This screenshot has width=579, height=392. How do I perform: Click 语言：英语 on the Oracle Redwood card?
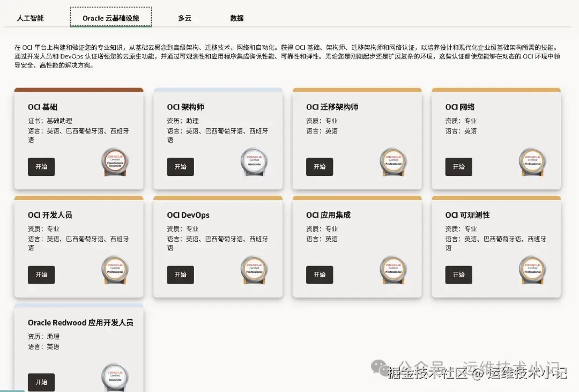tap(43, 346)
